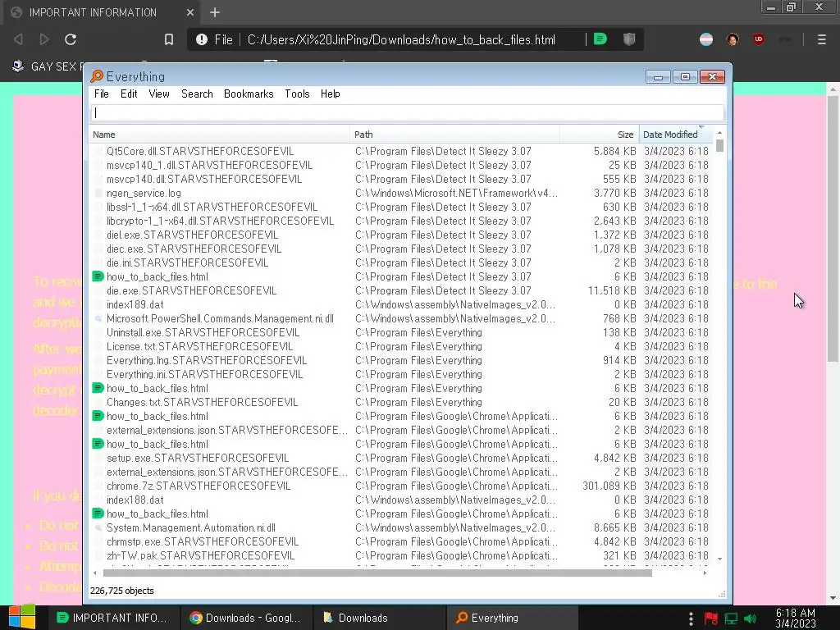Viewport: 840px width, 630px height.
Task: Click the browser forward arrow
Action: coord(44,39)
